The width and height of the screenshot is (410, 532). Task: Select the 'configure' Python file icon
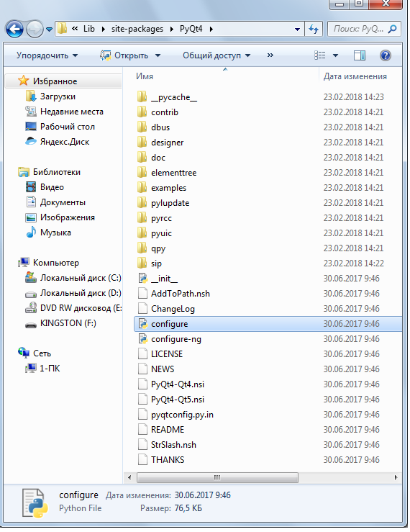tap(142, 324)
